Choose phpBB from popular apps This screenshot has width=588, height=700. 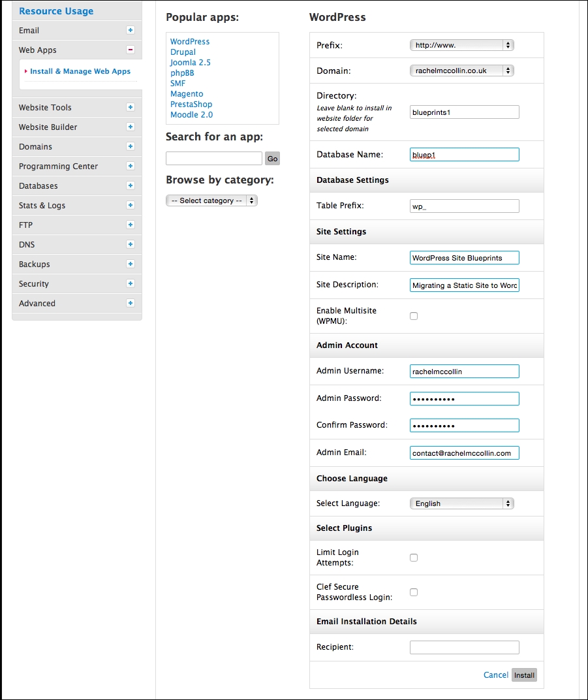click(x=182, y=72)
